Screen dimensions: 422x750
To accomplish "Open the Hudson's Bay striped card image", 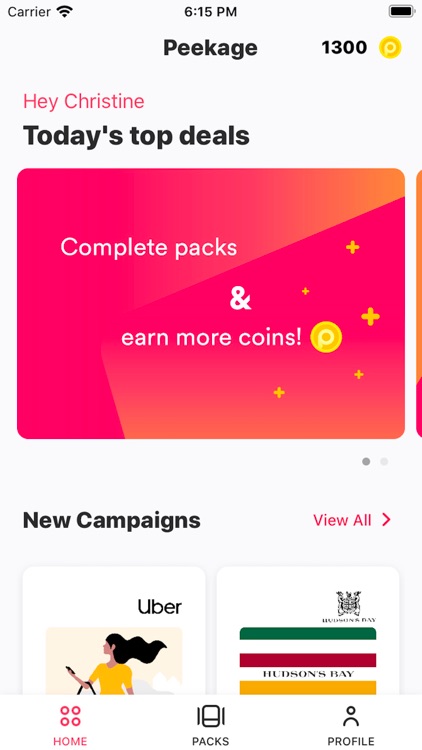I will point(308,661).
